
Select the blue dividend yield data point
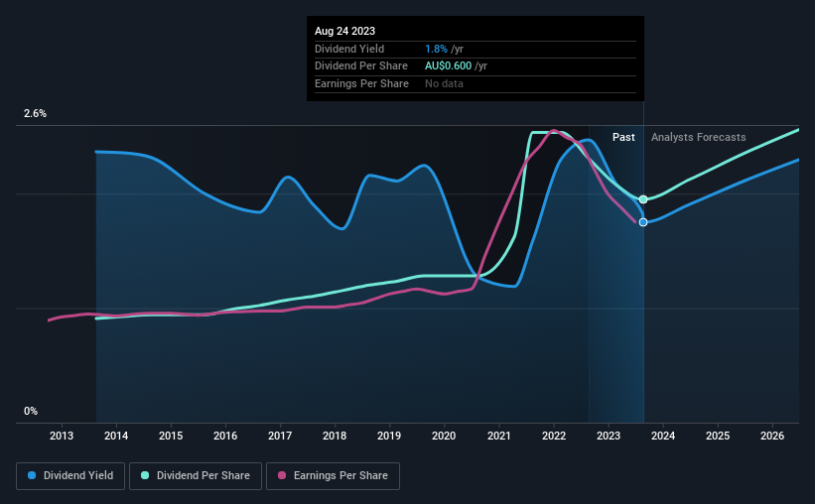643,222
